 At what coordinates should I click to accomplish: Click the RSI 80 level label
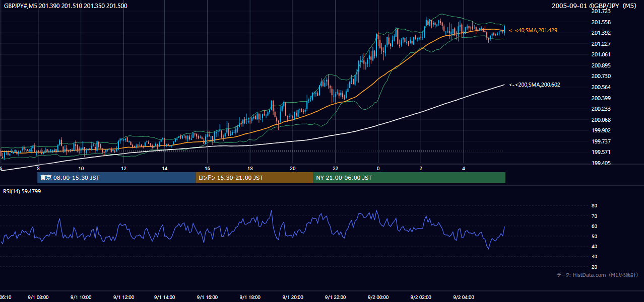594,206
